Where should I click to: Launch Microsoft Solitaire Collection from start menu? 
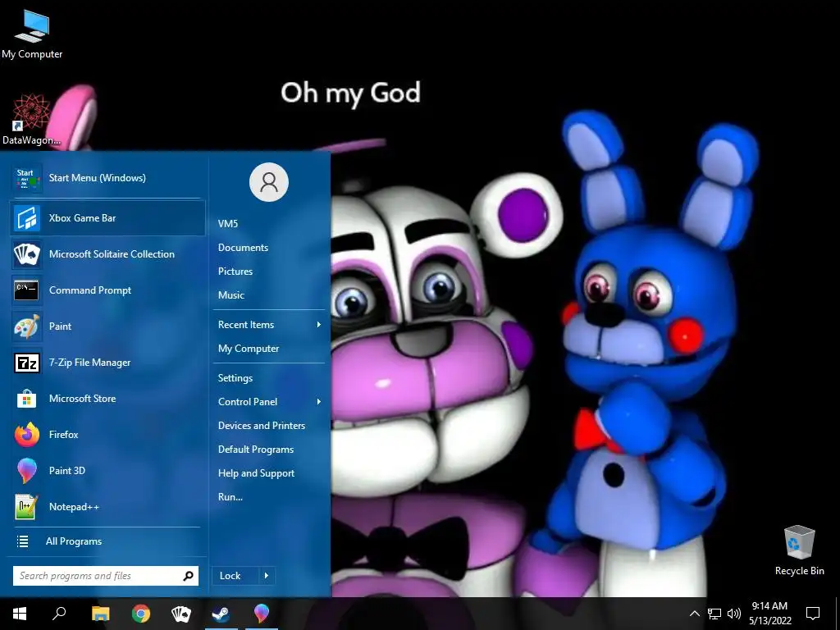pos(107,254)
